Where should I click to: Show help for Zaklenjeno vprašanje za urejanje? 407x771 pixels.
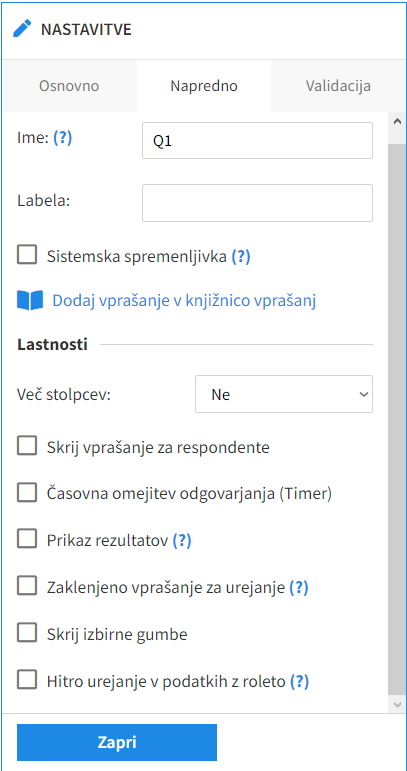click(x=298, y=587)
